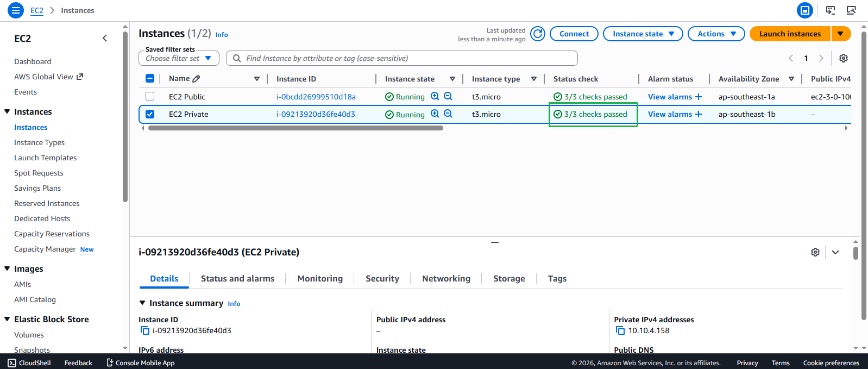Check the EC2 Public row checkbox

(150, 96)
